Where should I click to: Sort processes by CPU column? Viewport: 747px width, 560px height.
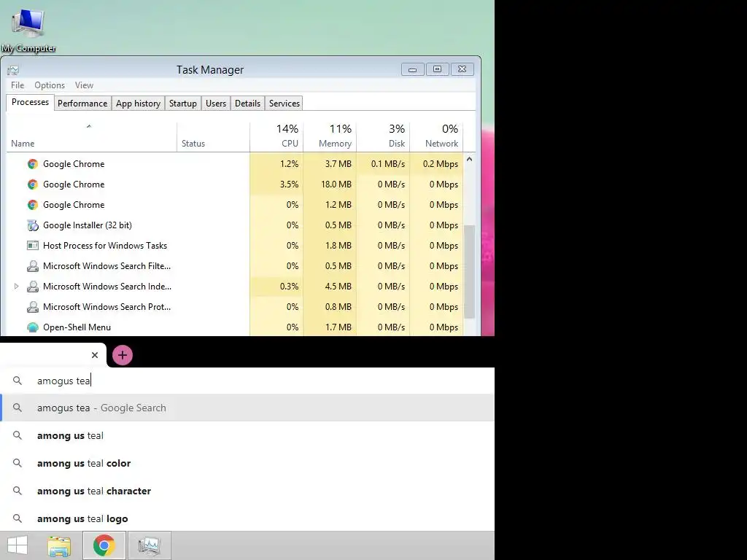point(276,136)
